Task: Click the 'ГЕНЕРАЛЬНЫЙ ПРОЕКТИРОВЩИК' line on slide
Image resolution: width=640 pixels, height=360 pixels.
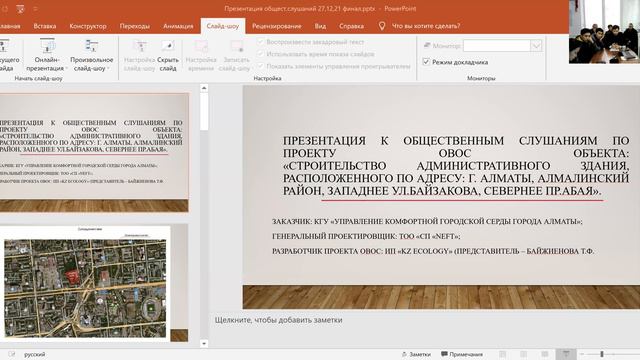Action: [x=366, y=236]
